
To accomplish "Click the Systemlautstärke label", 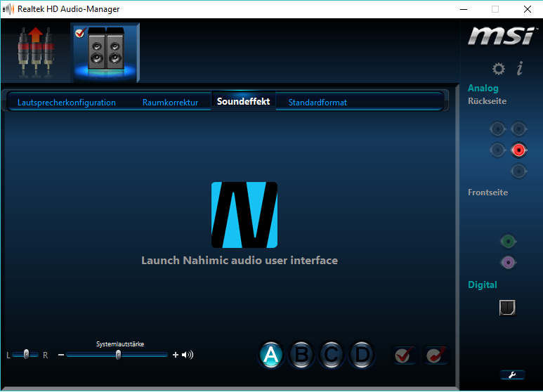I will click(120, 344).
